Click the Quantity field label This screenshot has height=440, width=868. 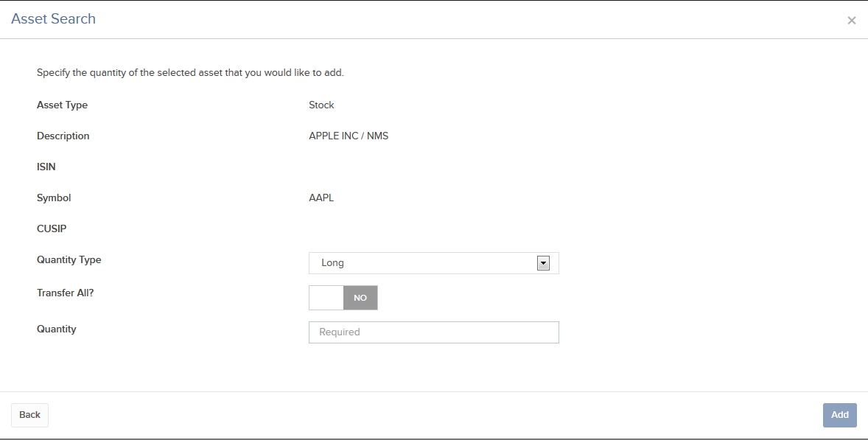click(x=57, y=329)
